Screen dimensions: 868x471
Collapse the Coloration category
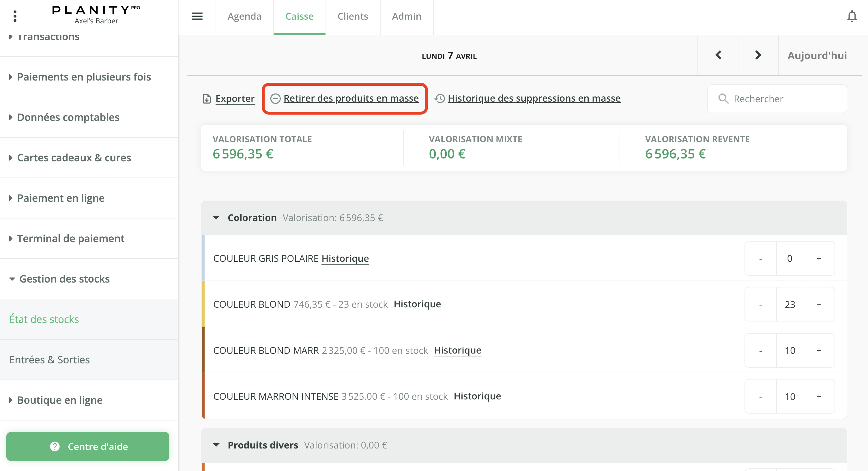pos(216,218)
